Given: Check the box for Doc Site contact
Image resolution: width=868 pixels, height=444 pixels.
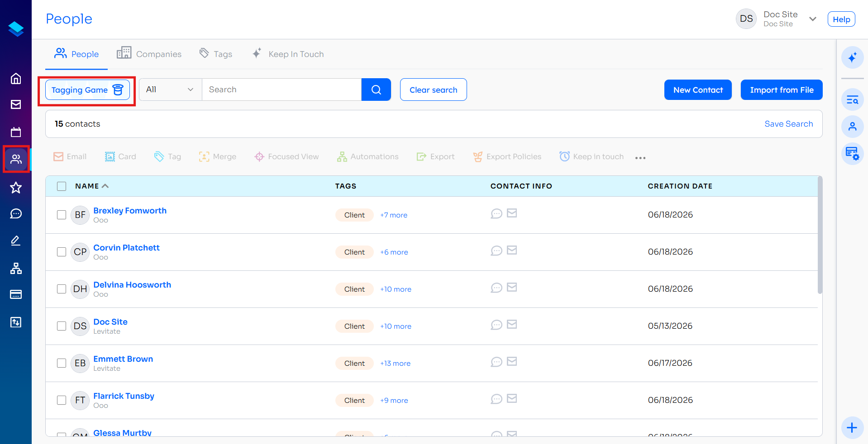Looking at the screenshot, I should [x=62, y=326].
